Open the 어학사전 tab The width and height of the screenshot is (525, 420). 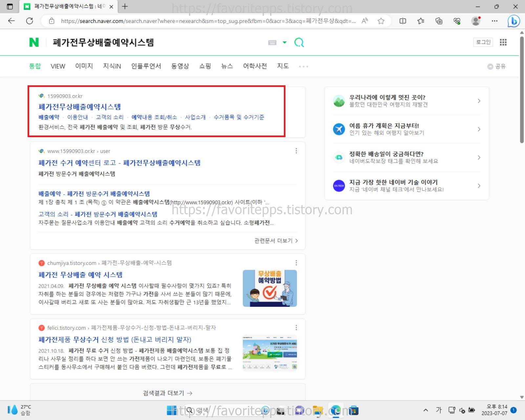(x=255, y=66)
